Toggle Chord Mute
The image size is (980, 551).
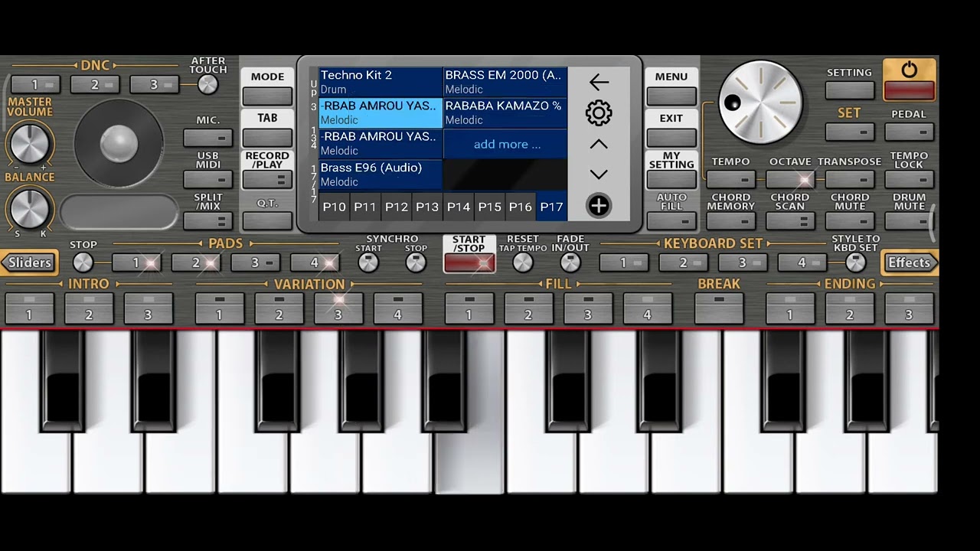850,221
